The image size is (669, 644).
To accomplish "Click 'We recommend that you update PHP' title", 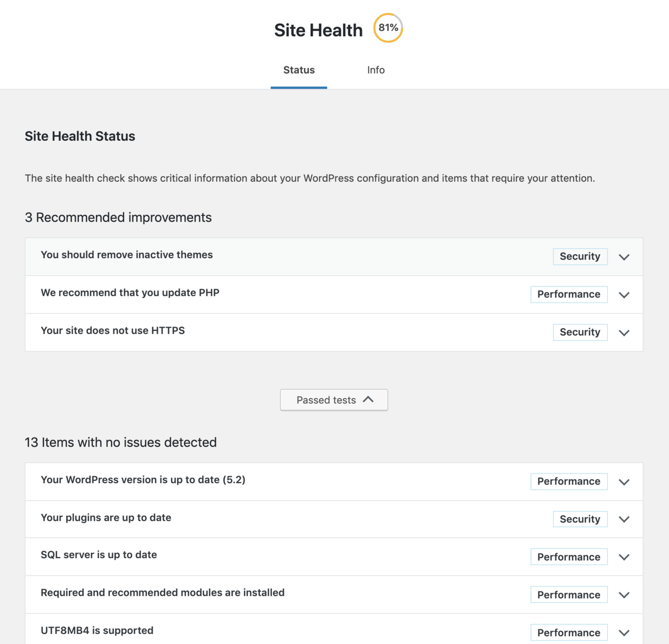I will 130,292.
